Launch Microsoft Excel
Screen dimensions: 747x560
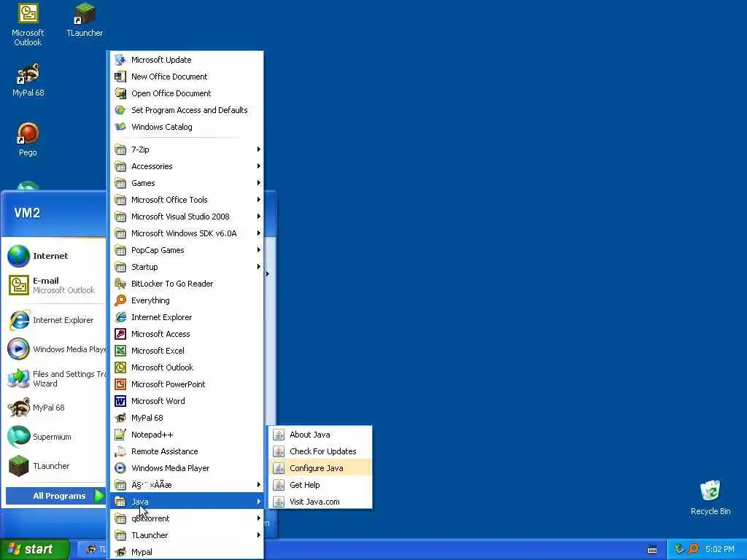[186, 351]
